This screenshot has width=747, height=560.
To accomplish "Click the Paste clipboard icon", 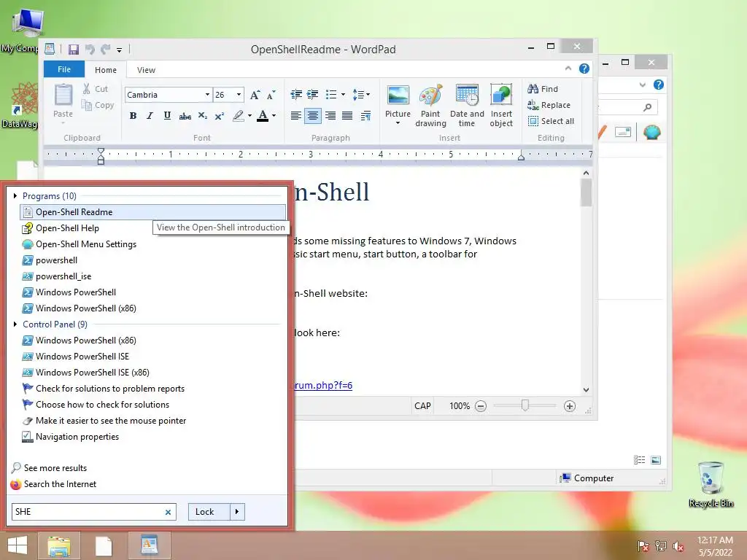I will (x=63, y=96).
